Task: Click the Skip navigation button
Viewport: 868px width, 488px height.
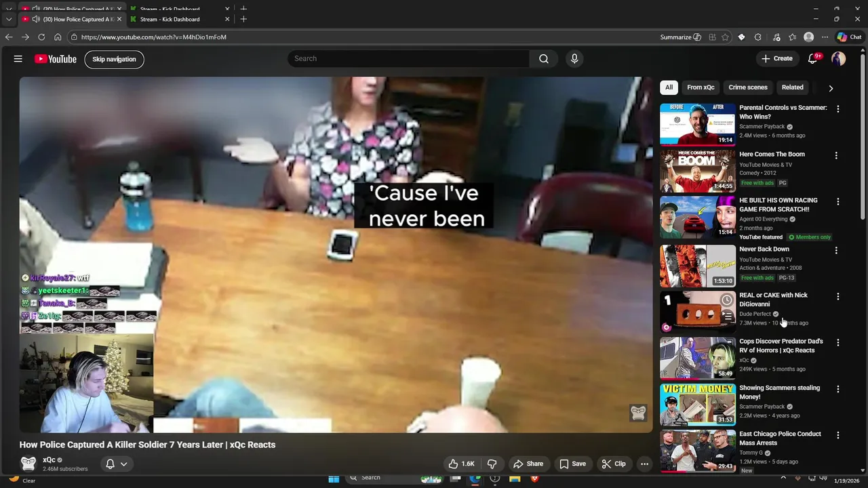Action: 114,59
